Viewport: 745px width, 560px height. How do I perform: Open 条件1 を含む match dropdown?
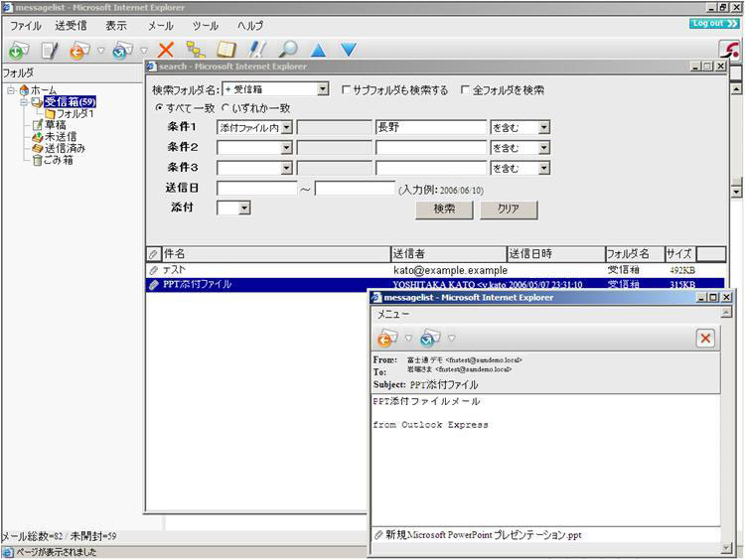coord(544,127)
